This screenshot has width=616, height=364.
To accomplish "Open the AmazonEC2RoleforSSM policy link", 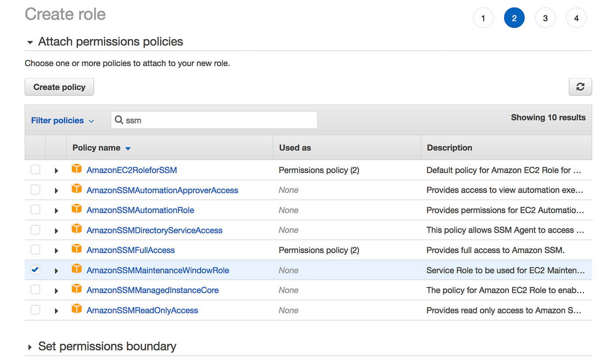I will [132, 170].
